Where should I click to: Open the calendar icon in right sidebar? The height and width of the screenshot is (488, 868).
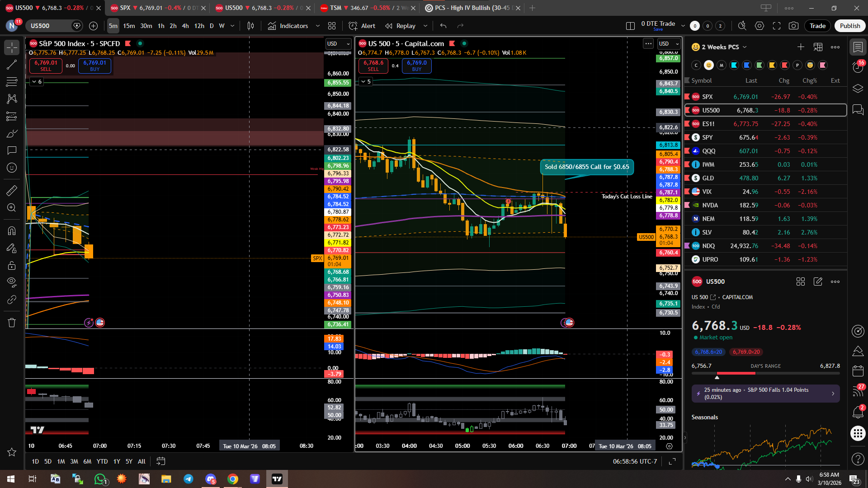point(858,371)
